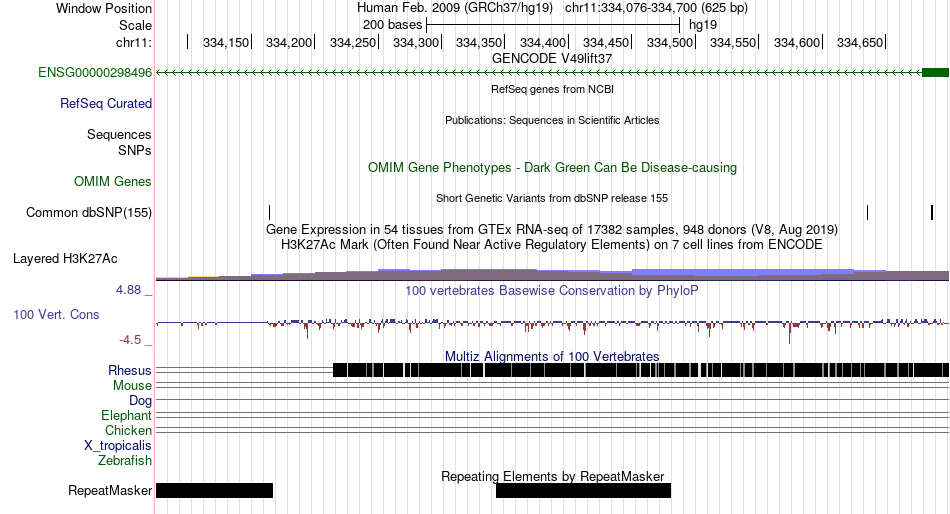Screen dimensions: 950x514
Task: Click the OMIM Gene Phenotypes track title
Action: 552,167
